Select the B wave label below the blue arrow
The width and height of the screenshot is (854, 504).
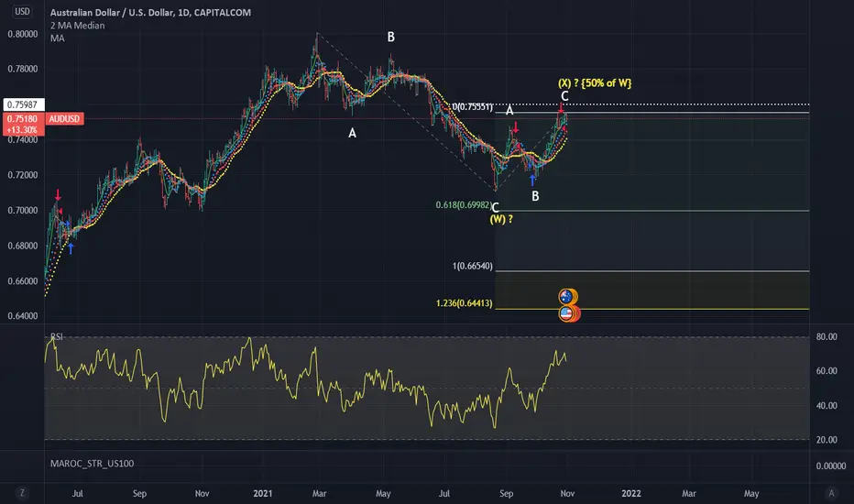pos(535,196)
